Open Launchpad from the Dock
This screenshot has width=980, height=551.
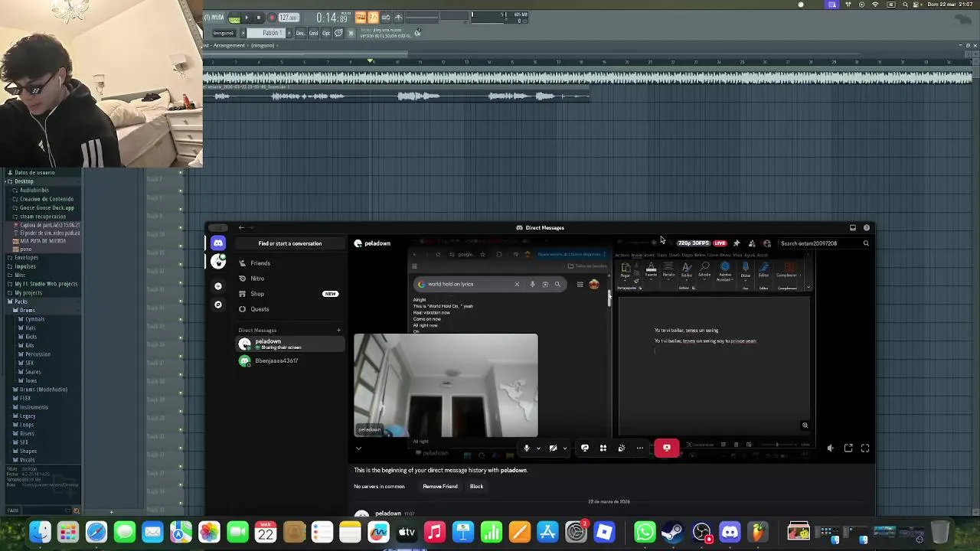(x=68, y=531)
